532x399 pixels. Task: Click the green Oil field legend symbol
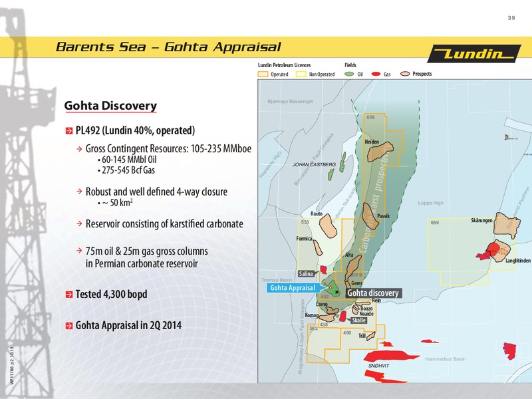point(349,74)
